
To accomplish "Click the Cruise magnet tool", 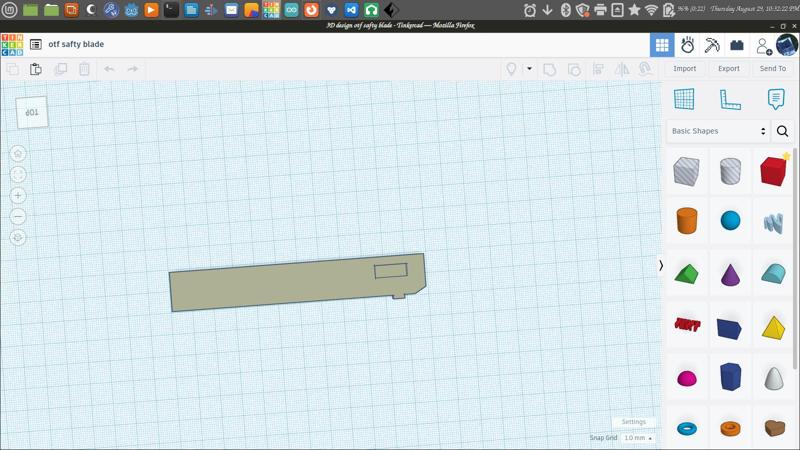I will point(645,69).
